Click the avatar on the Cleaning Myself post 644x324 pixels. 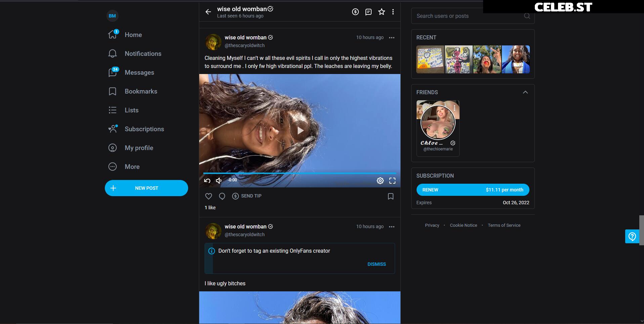click(213, 42)
